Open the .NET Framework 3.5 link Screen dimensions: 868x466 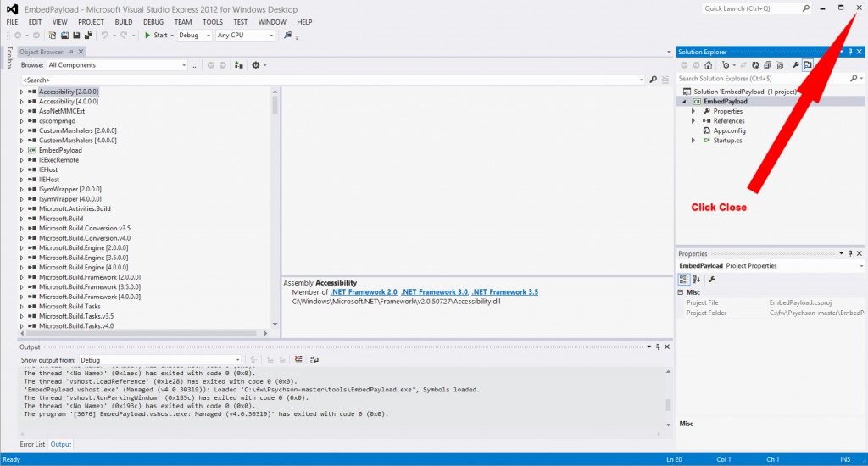click(505, 292)
